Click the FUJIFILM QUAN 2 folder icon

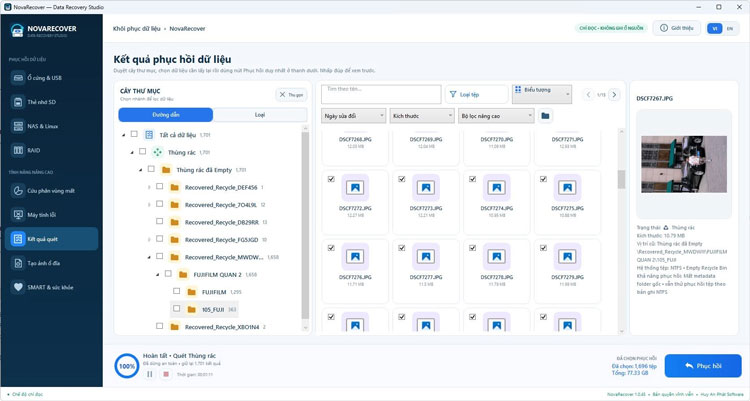pos(183,275)
